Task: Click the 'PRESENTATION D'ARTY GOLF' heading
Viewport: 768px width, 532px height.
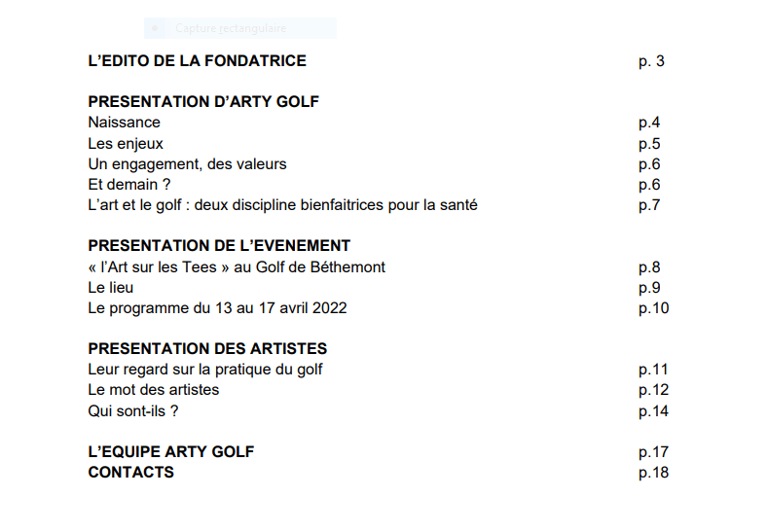Action: 203,102
